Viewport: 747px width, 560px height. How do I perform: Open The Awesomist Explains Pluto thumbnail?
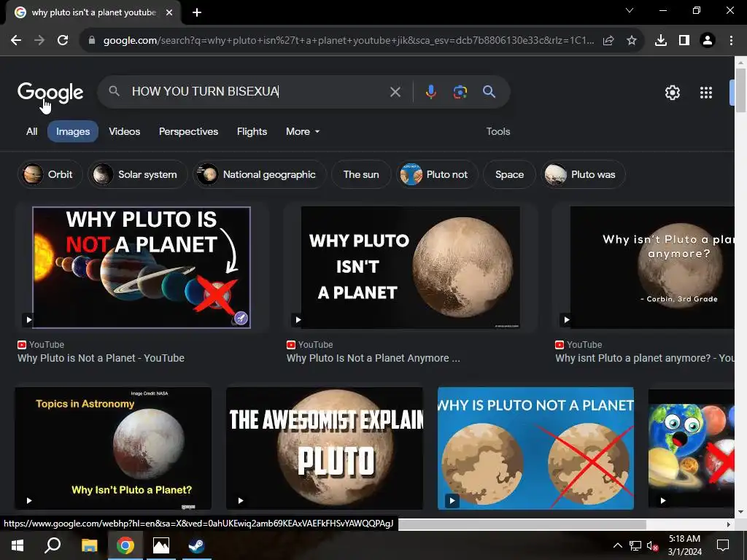click(325, 448)
